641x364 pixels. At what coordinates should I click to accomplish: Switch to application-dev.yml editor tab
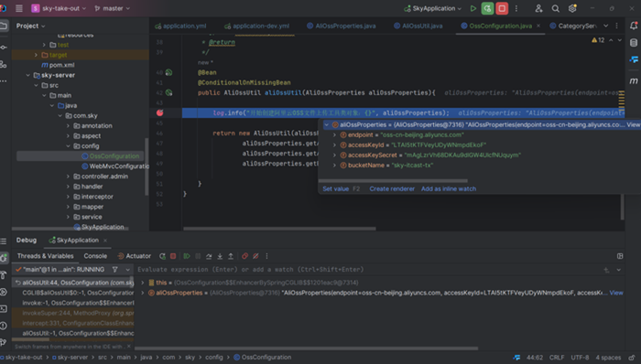[256, 26]
